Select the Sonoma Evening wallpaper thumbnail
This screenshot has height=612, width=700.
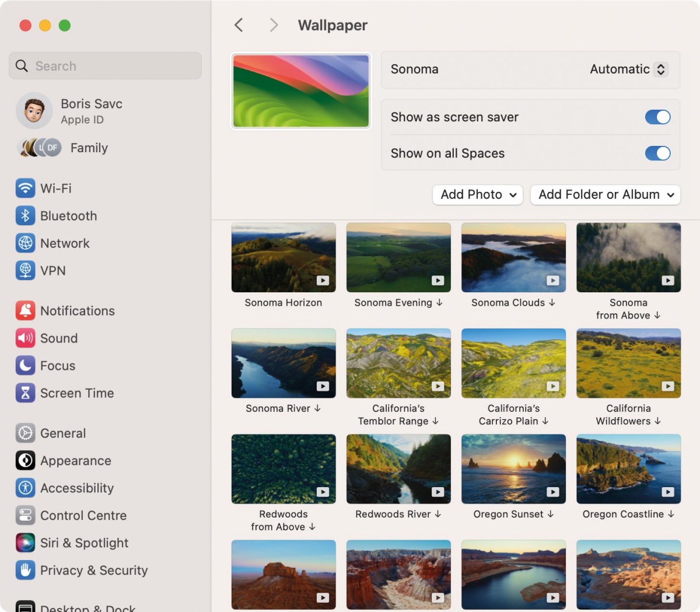(398, 257)
